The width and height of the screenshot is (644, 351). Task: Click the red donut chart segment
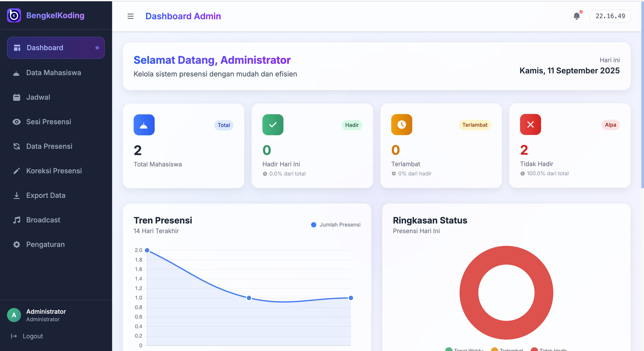click(469, 292)
